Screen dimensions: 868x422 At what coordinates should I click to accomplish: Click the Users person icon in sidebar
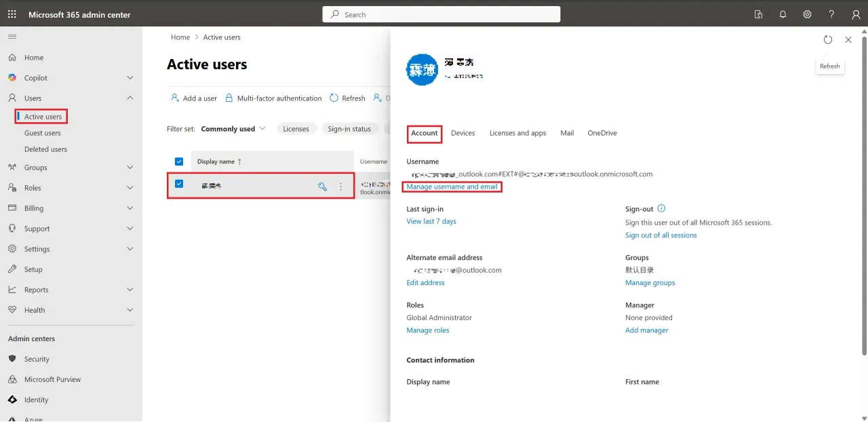12,98
